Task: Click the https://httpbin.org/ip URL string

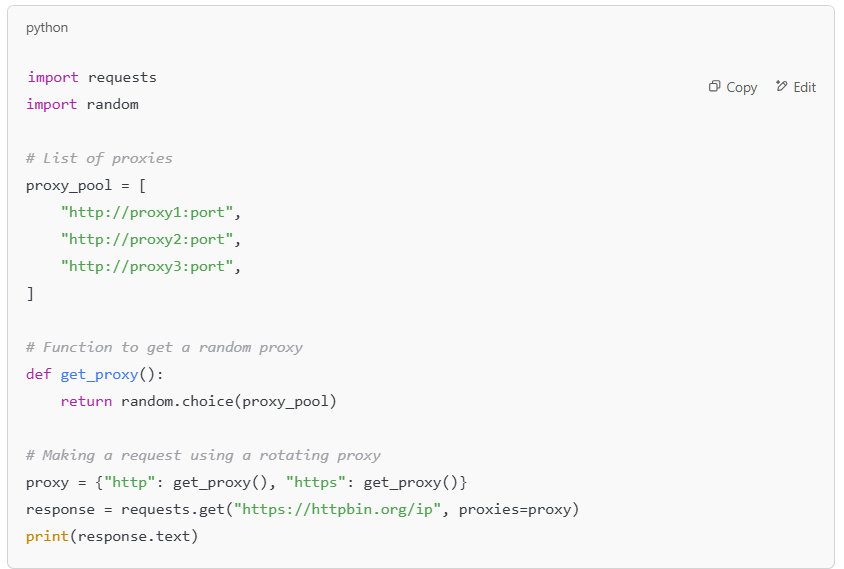Action: click(337, 509)
